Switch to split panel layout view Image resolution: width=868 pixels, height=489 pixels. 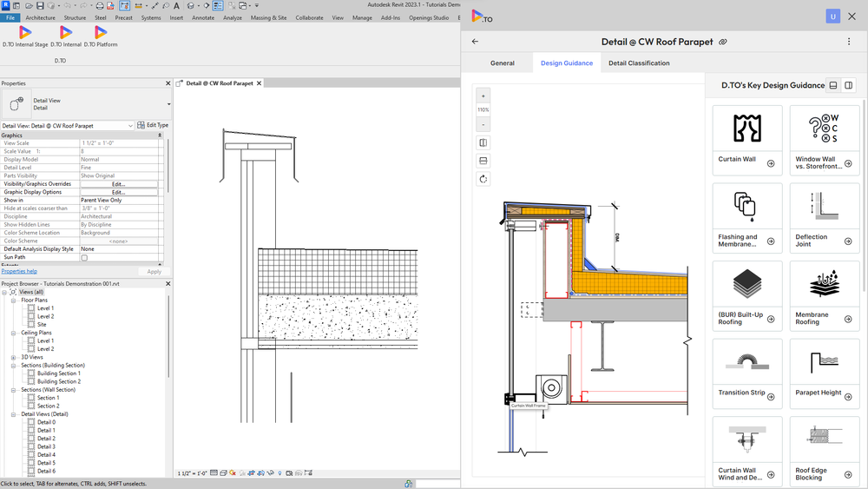849,85
